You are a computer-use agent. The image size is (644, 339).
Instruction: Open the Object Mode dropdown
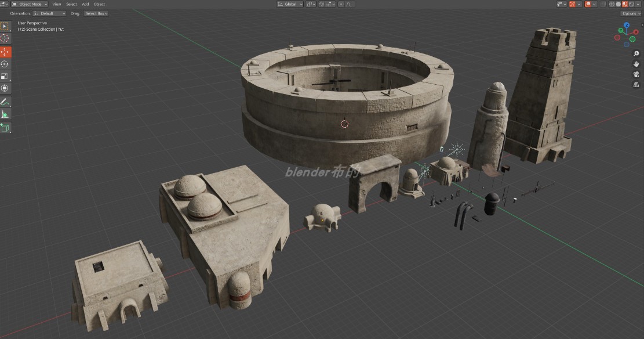click(29, 4)
